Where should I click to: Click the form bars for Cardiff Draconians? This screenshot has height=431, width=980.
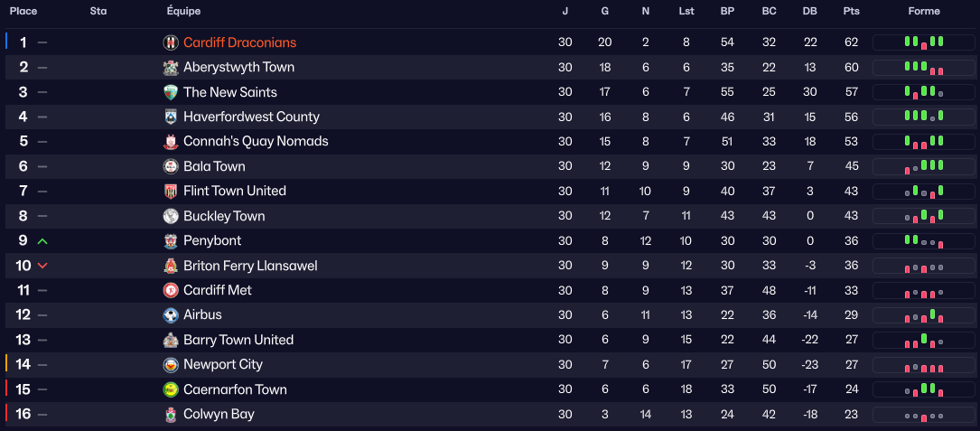pyautogui.click(x=923, y=42)
